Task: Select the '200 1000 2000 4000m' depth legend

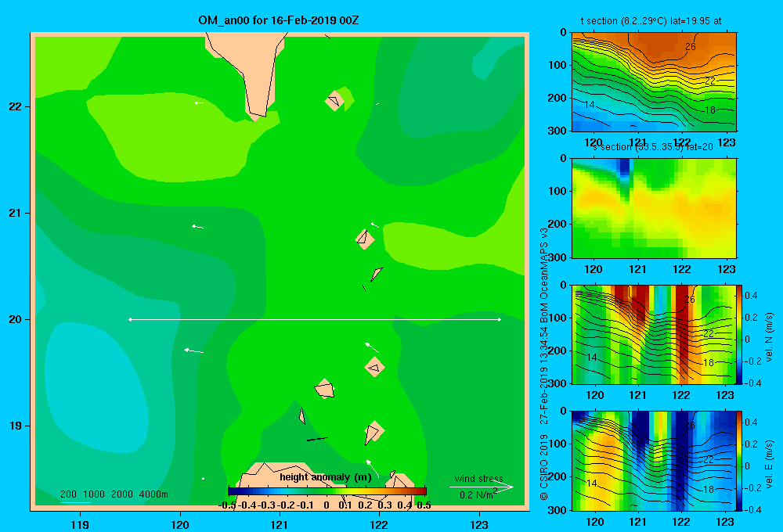Action: [x=114, y=494]
